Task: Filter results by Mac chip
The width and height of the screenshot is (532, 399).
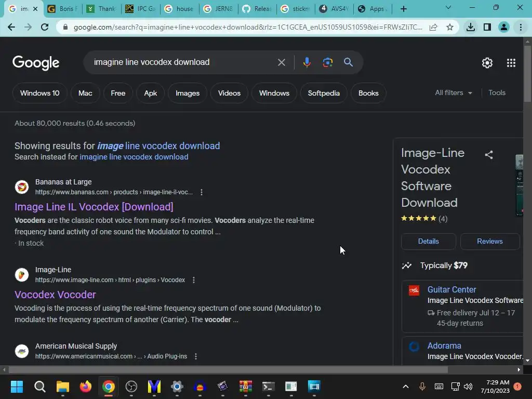Action: pos(85,94)
